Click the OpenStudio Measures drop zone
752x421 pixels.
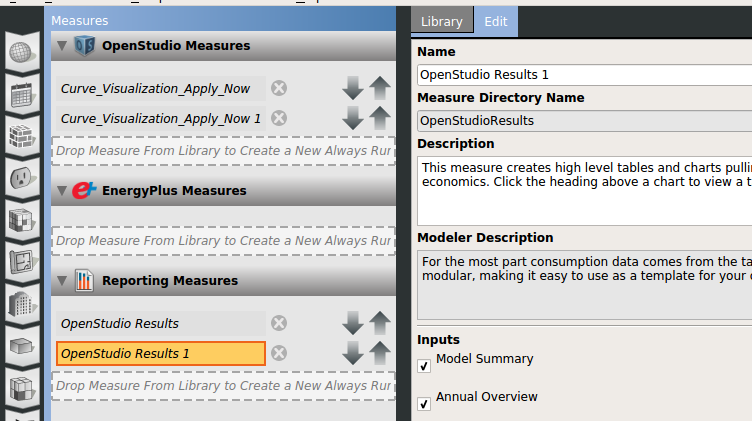(223, 151)
